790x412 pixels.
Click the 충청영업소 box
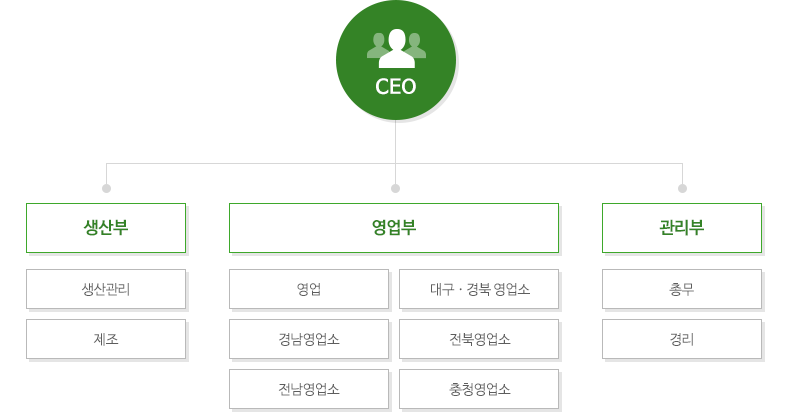[x=479, y=389]
